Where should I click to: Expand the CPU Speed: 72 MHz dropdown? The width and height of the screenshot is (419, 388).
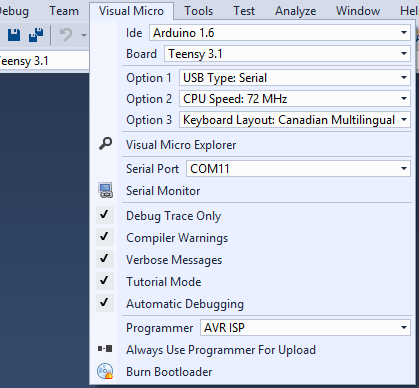[x=295, y=99]
